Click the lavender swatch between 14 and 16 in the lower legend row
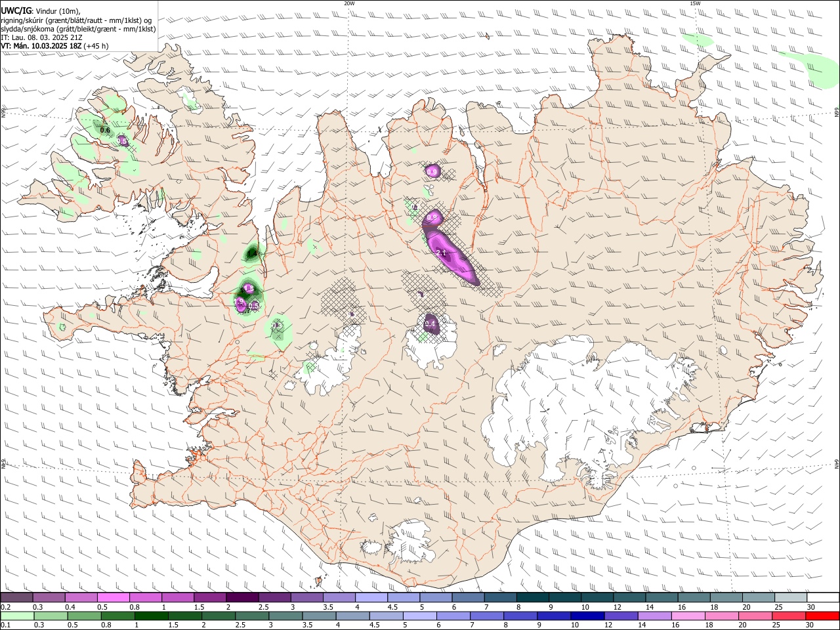The image size is (840, 630). pyautogui.click(x=655, y=616)
